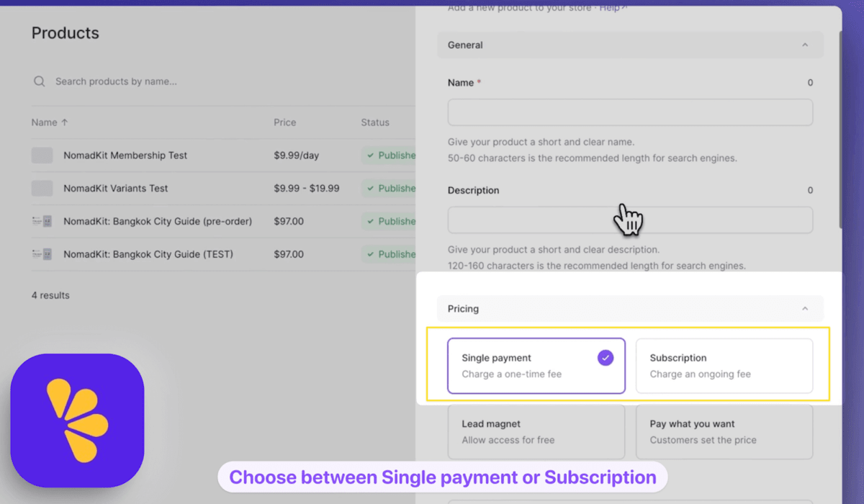Select the Single payment option
Image resolution: width=864 pixels, height=504 pixels.
tap(536, 366)
